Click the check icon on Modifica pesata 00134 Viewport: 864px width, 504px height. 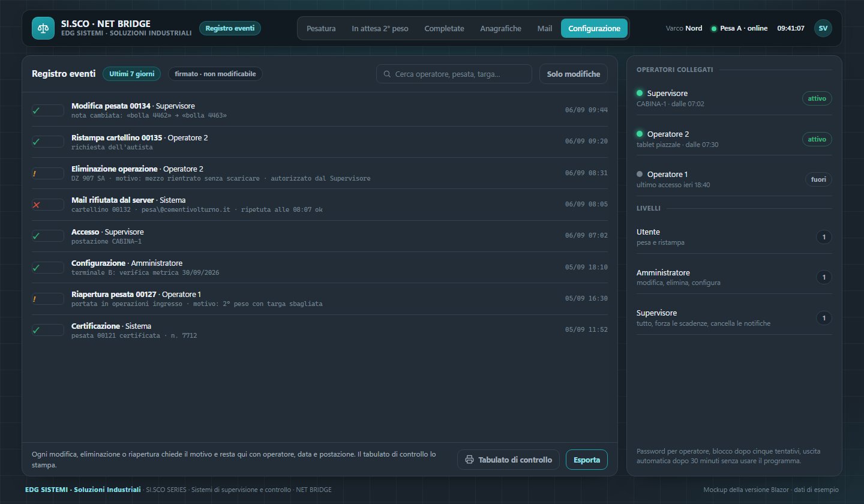(36, 110)
